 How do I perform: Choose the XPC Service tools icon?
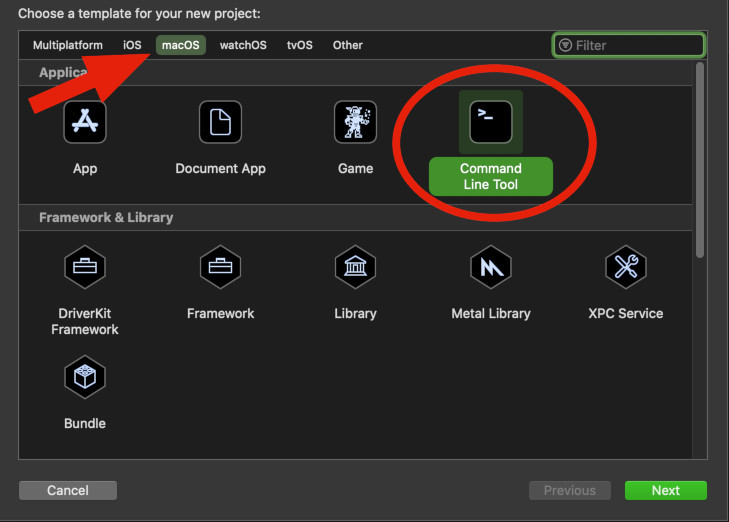click(x=626, y=267)
